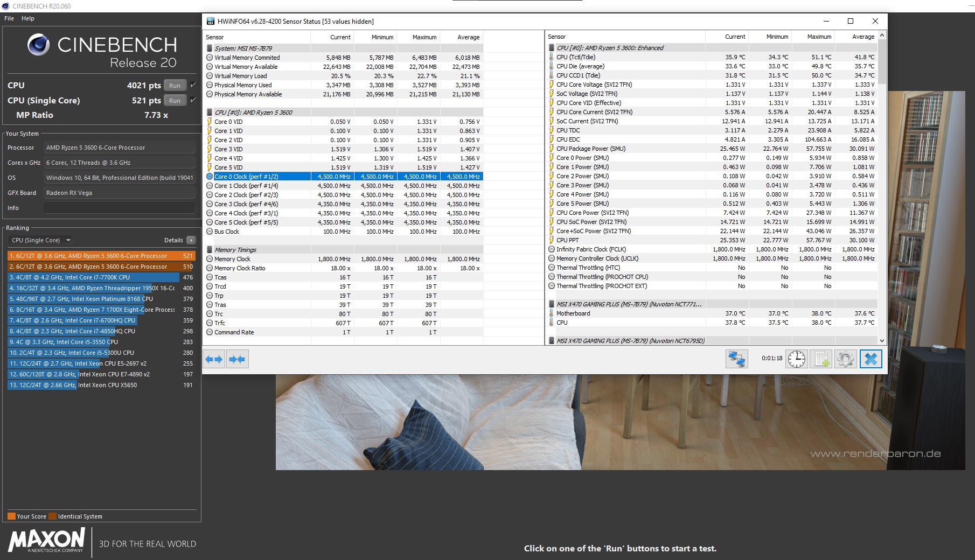Select the Core 0 Clock (perf #1/2) row
This screenshot has height=560, width=975.
[x=343, y=177]
